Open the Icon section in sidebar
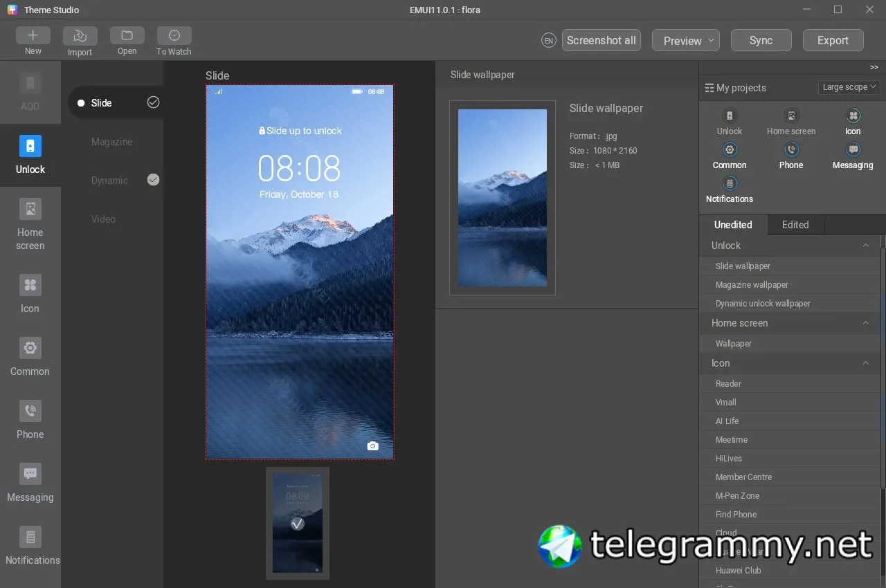The image size is (886, 588). [30, 294]
